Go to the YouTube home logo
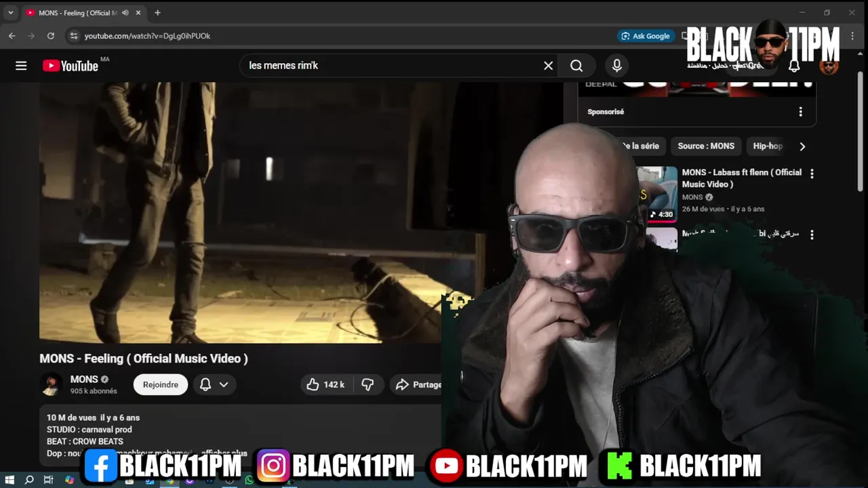The height and width of the screenshot is (488, 868). 71,66
